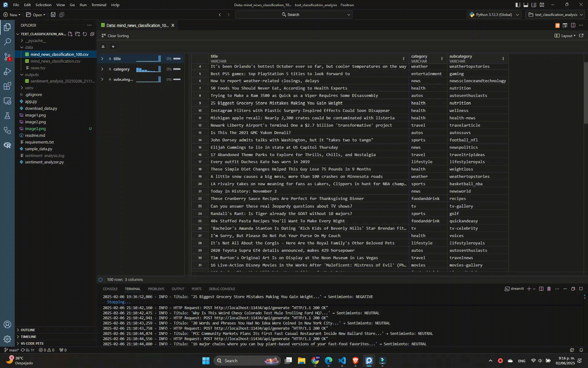Screen dimensions: 588x368
Task: Expand the title column summary
Action: [102, 59]
